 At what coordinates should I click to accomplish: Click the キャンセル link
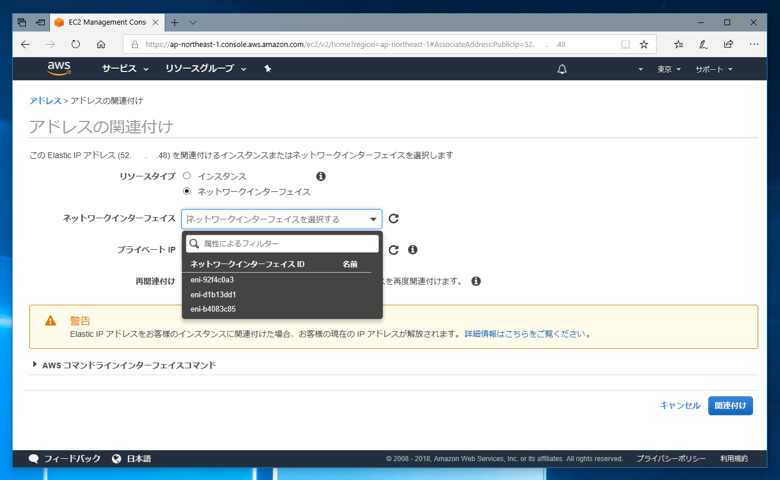pos(680,405)
